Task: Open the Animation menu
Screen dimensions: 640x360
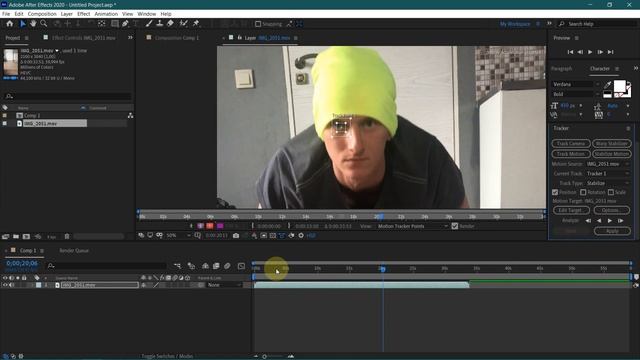Action: tap(106, 14)
